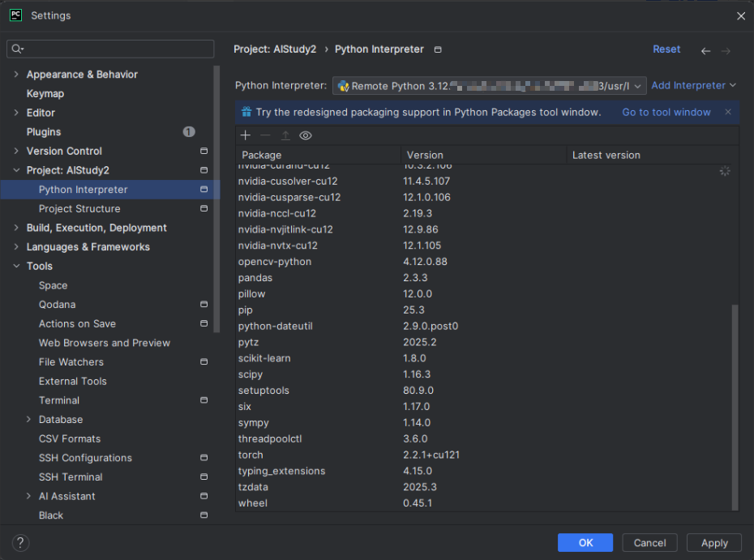Click the OK button

[585, 543]
